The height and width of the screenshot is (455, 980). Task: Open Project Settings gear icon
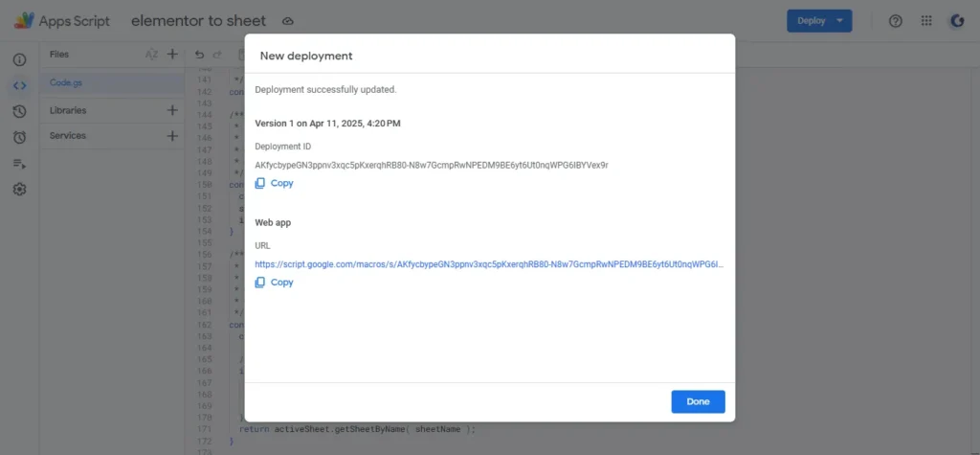(x=19, y=189)
